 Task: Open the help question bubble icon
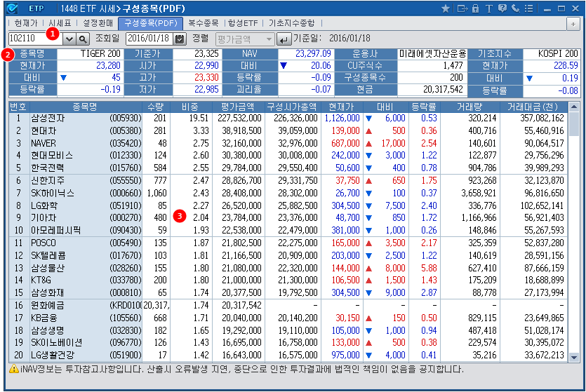tap(502, 8)
